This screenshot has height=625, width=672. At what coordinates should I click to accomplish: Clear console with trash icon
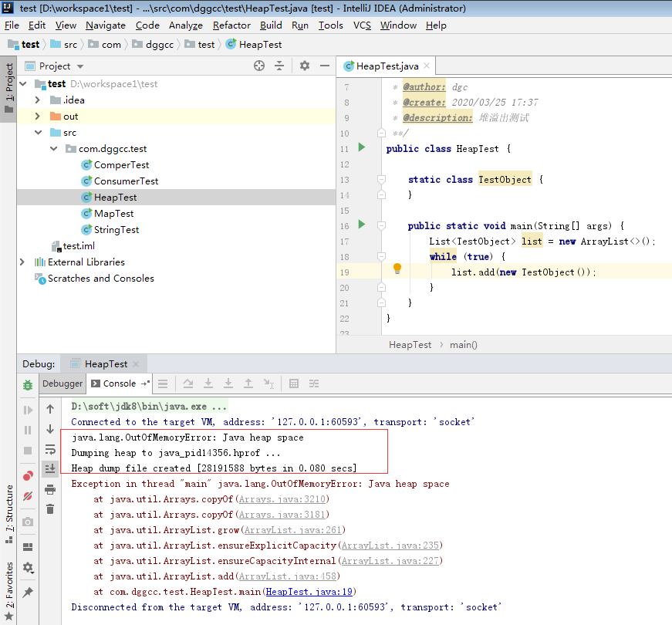[50, 508]
